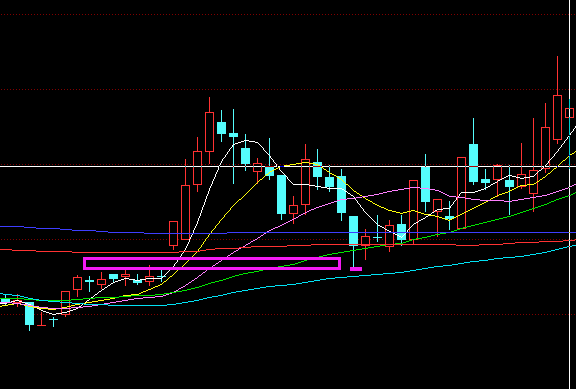Click the topmost dotted red gridline
The width and height of the screenshot is (576, 389).
288,15
